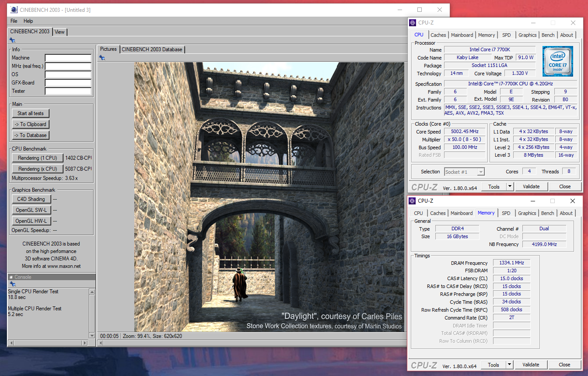Click the Console horizontal scrollbar left arrow
Image resolution: width=588 pixels, height=376 pixels.
(x=11, y=343)
